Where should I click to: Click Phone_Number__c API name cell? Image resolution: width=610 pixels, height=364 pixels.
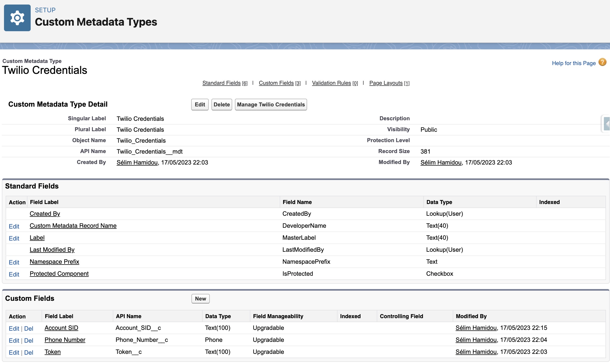point(142,340)
